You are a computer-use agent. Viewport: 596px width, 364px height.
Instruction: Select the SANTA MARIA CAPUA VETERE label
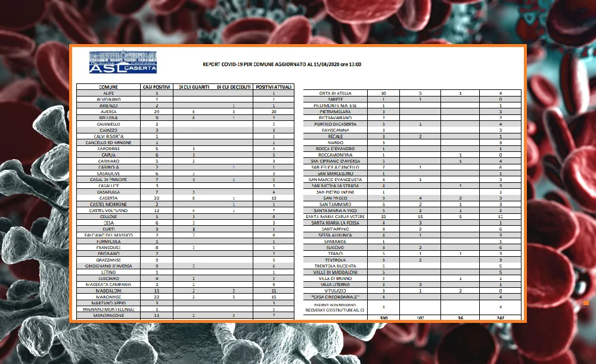[335, 217]
